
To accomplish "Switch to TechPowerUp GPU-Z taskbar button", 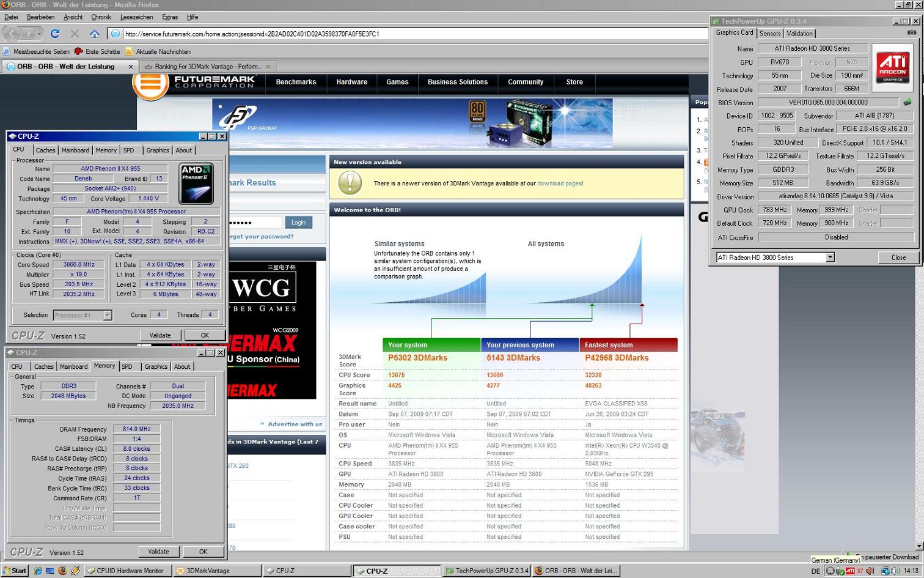I will click(x=486, y=571).
